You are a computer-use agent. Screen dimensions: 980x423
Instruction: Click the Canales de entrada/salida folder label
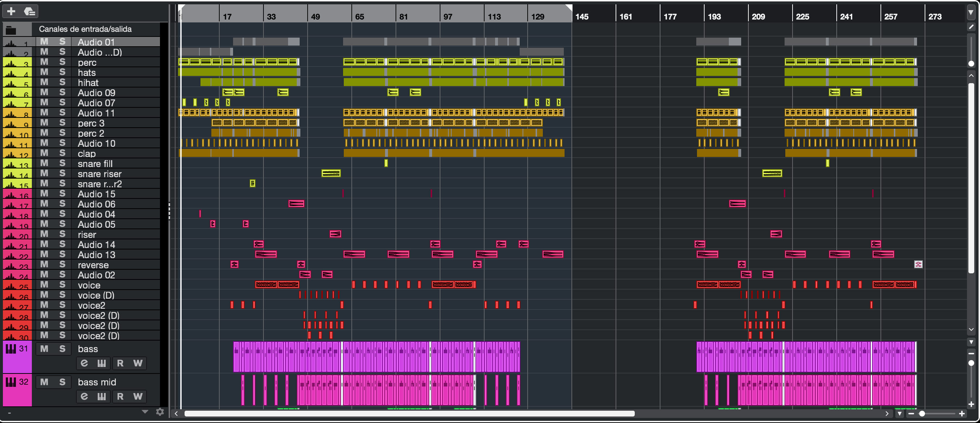click(85, 29)
